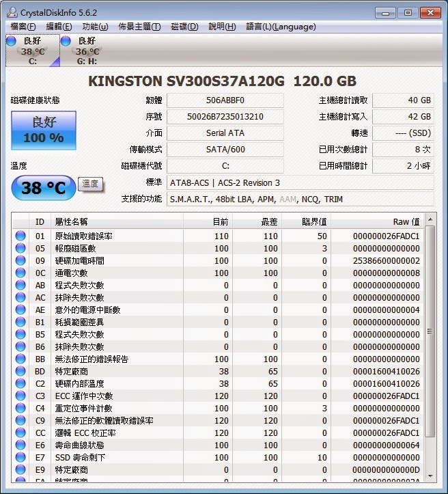Click the power on hours value 2 小時
Screen dimensions: 448x494
click(x=404, y=166)
